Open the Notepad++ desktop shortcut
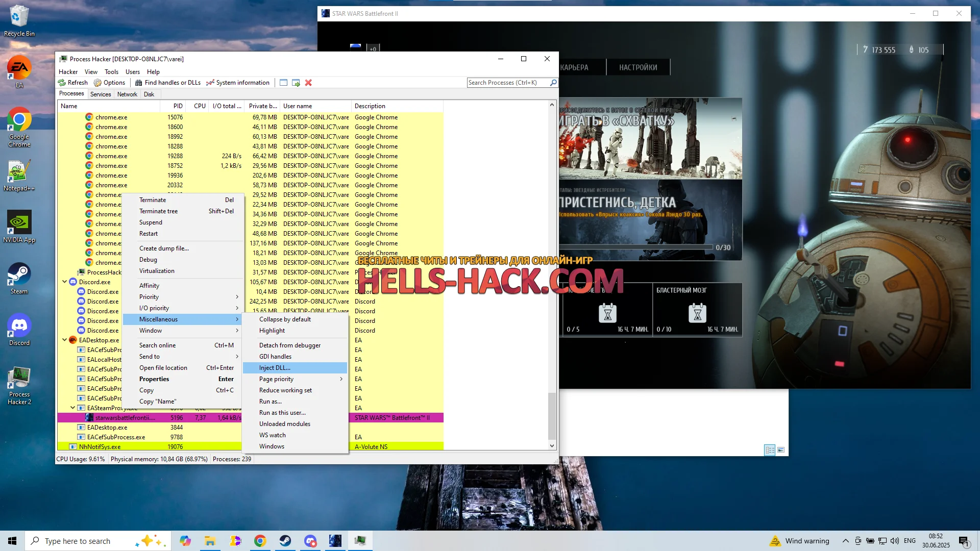The image size is (980, 551). pos(19,176)
